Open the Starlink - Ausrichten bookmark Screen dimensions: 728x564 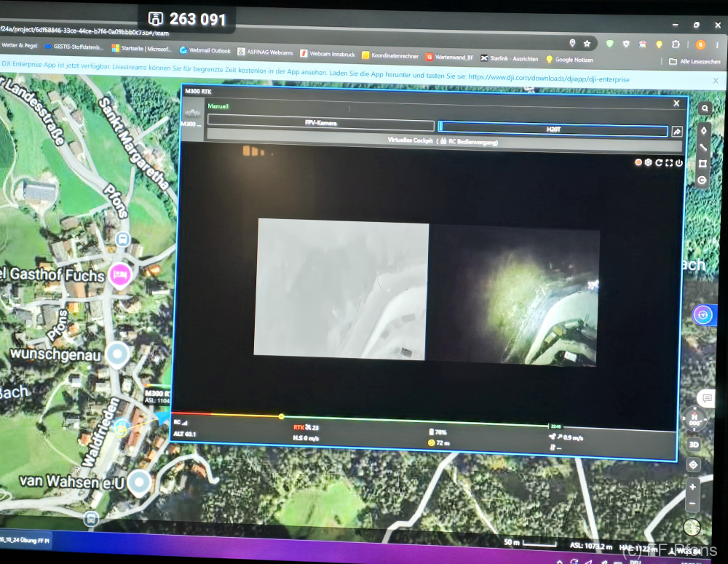[x=510, y=58]
